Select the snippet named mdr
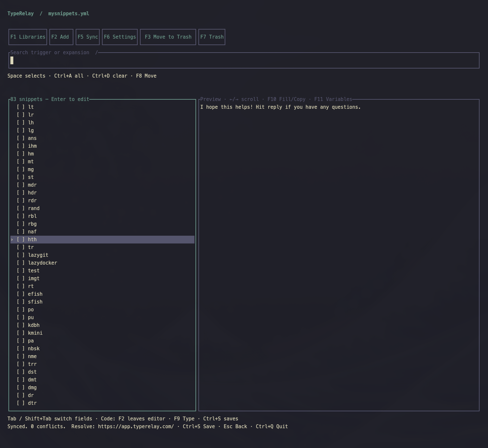Image resolution: width=488 pixels, height=448 pixels. [x=102, y=185]
